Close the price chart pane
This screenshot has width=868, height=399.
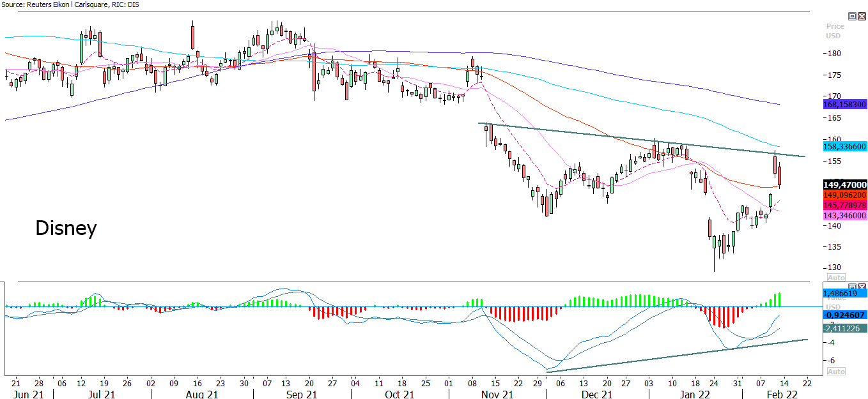click(x=860, y=16)
